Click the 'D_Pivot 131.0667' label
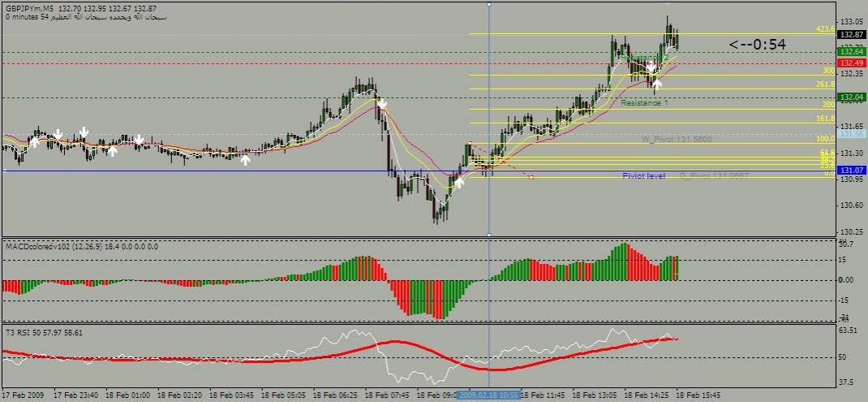This screenshot has width=868, height=402. pos(714,175)
